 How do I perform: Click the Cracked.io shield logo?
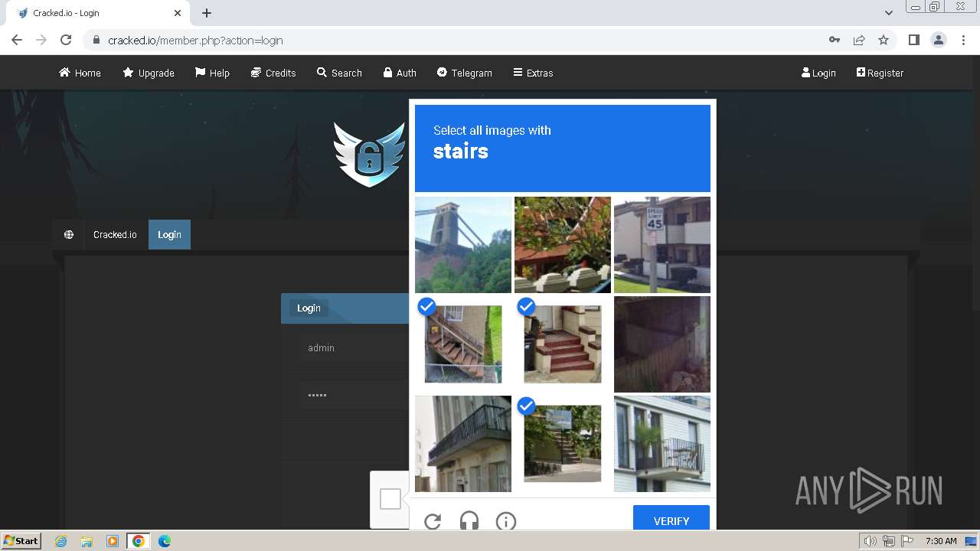(x=369, y=154)
